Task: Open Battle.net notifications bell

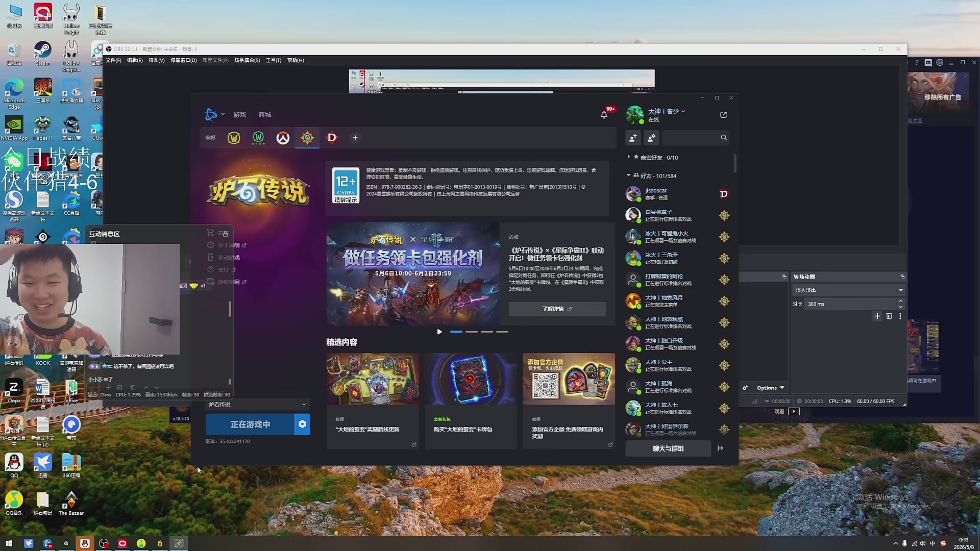Action: click(604, 115)
